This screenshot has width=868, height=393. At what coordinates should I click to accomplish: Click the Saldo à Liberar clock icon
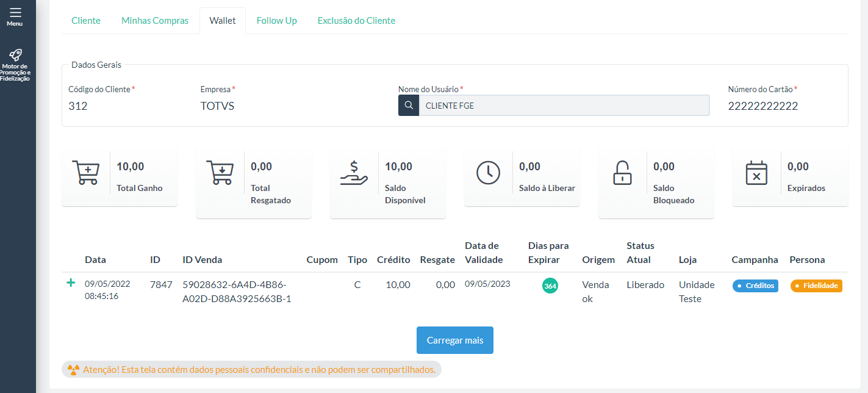pos(488,173)
